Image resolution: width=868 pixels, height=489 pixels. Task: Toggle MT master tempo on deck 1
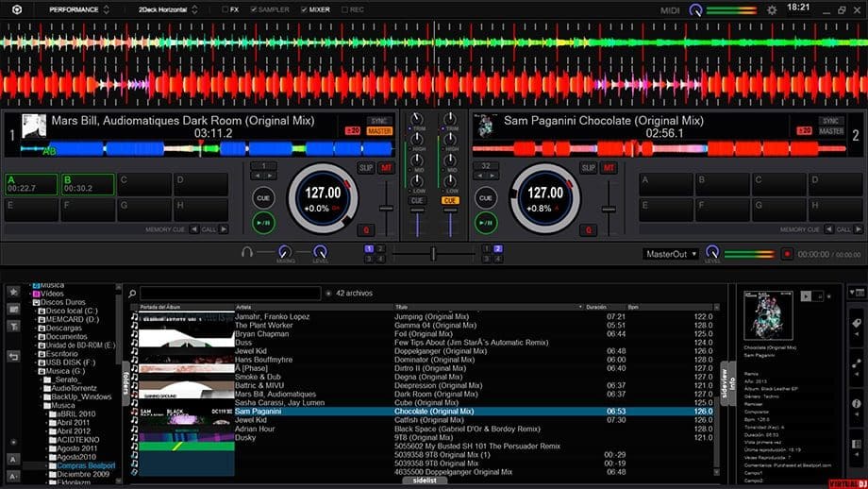tap(386, 168)
